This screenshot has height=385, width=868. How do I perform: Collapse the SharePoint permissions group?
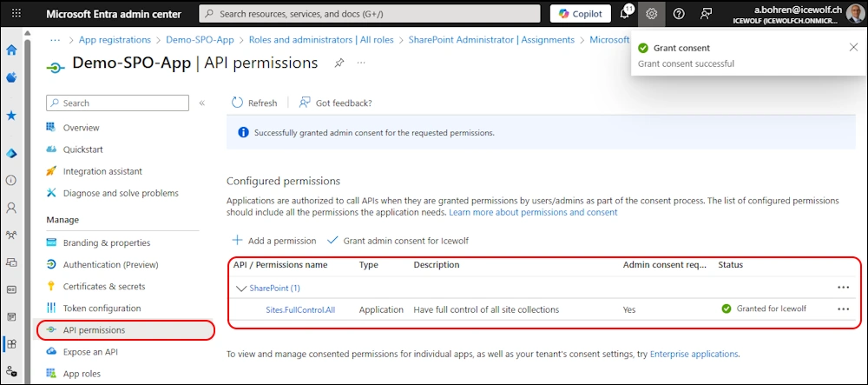240,288
